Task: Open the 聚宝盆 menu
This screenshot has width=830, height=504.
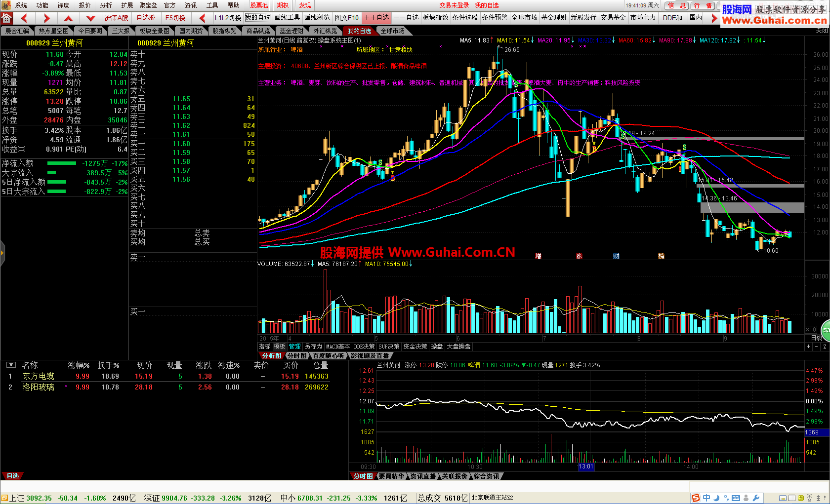Action: [x=148, y=5]
